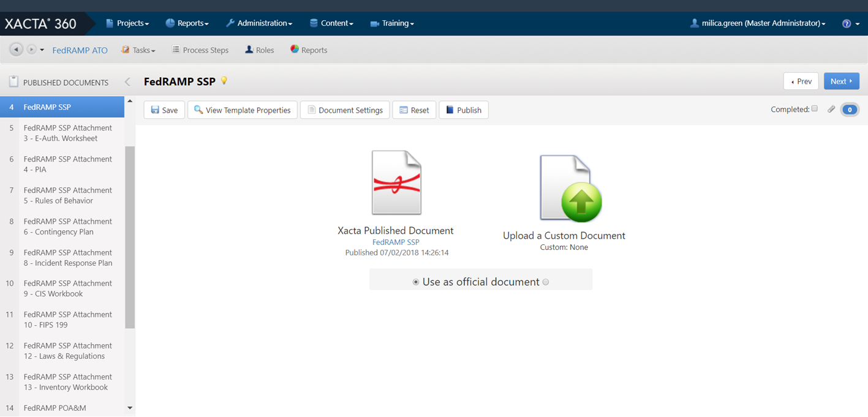Image resolution: width=868 pixels, height=417 pixels.
Task: Open the Content menu
Action: (x=331, y=23)
